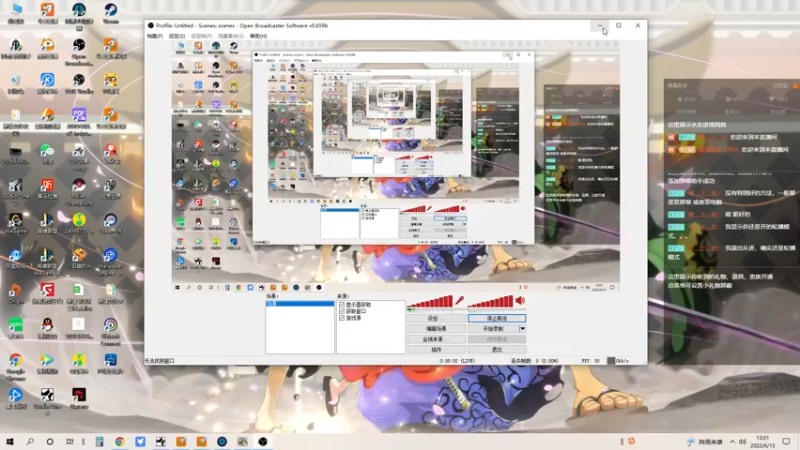Click the taskbar clock and date
This screenshot has height=450, width=800.
pos(762,441)
